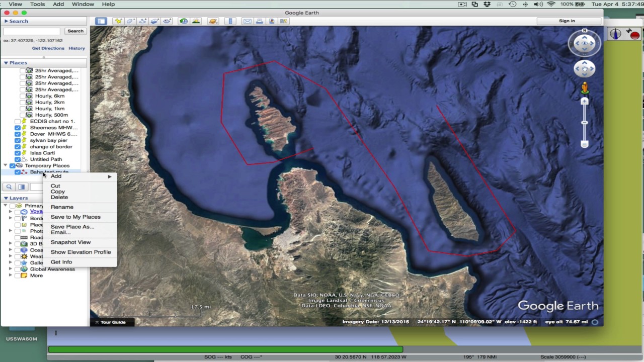
Task: Hide the sidebar using the toolbar icon
Action: 101,21
